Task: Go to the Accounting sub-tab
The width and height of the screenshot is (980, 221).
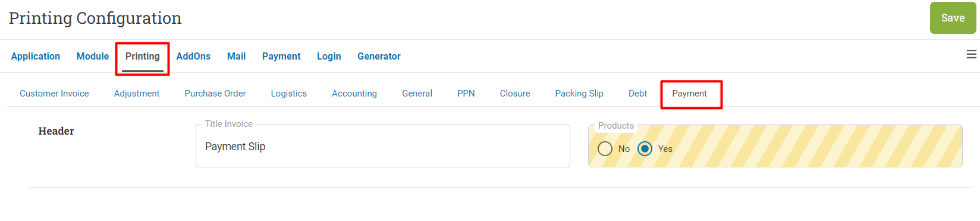Action: (354, 94)
